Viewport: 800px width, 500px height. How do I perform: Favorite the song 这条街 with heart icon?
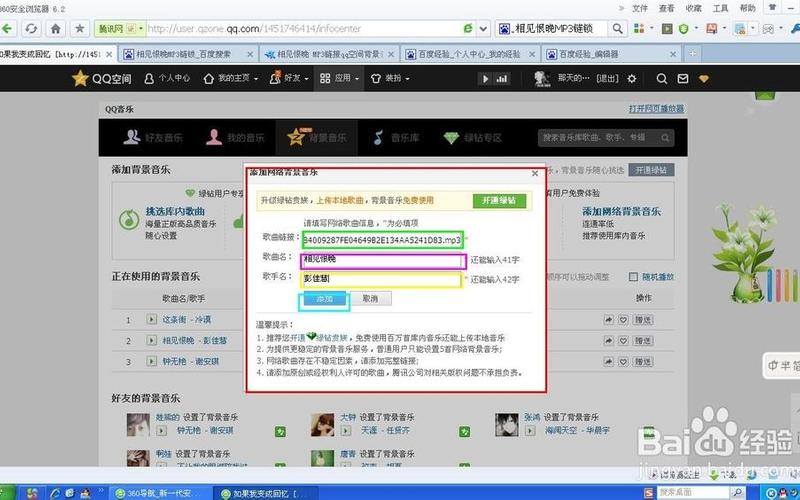[x=623, y=320]
